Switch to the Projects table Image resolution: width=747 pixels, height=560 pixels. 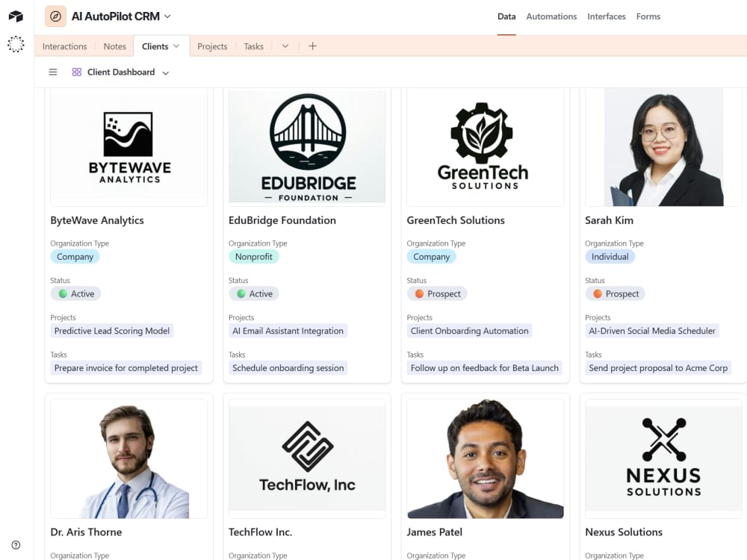pyautogui.click(x=212, y=46)
